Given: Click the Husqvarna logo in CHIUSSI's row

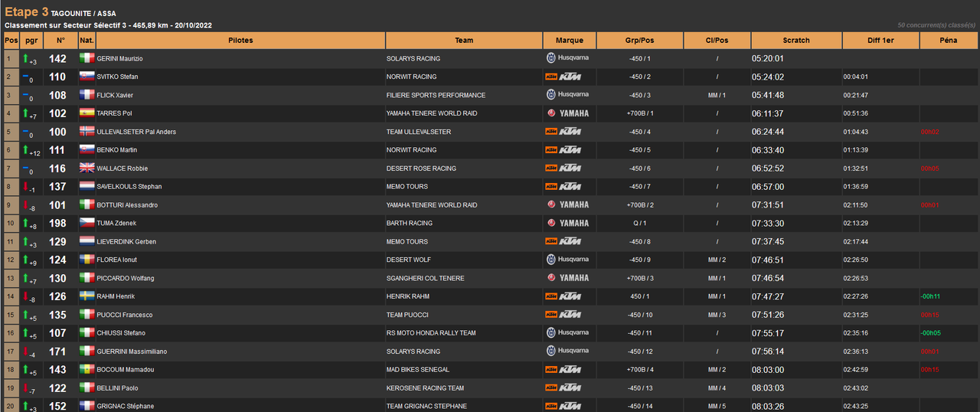Looking at the screenshot, I should [567, 333].
